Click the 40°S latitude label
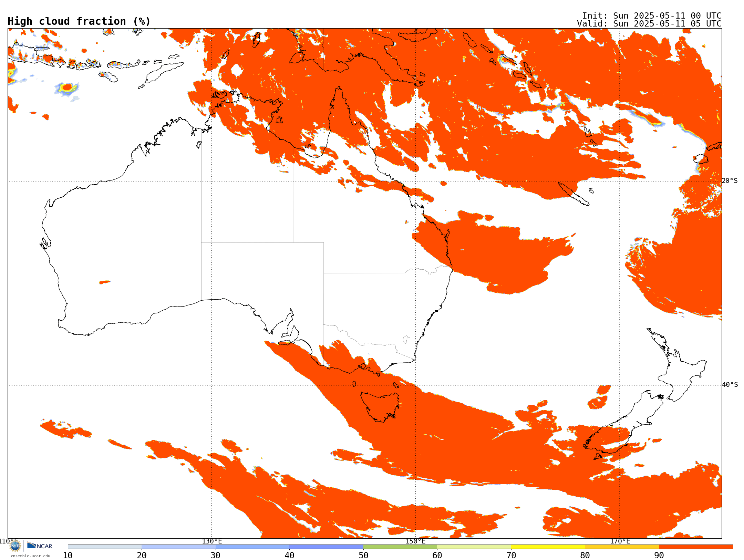This screenshot has width=744, height=560. pos(730,385)
